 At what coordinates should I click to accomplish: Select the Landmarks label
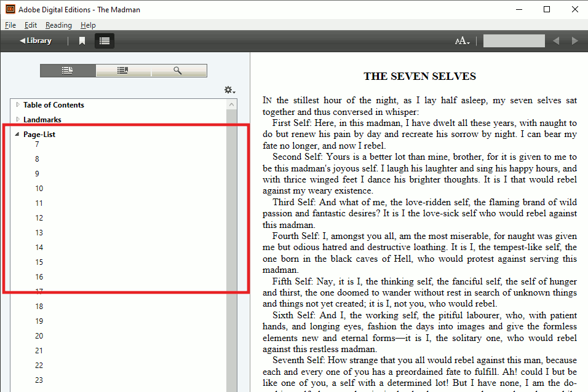coord(42,120)
